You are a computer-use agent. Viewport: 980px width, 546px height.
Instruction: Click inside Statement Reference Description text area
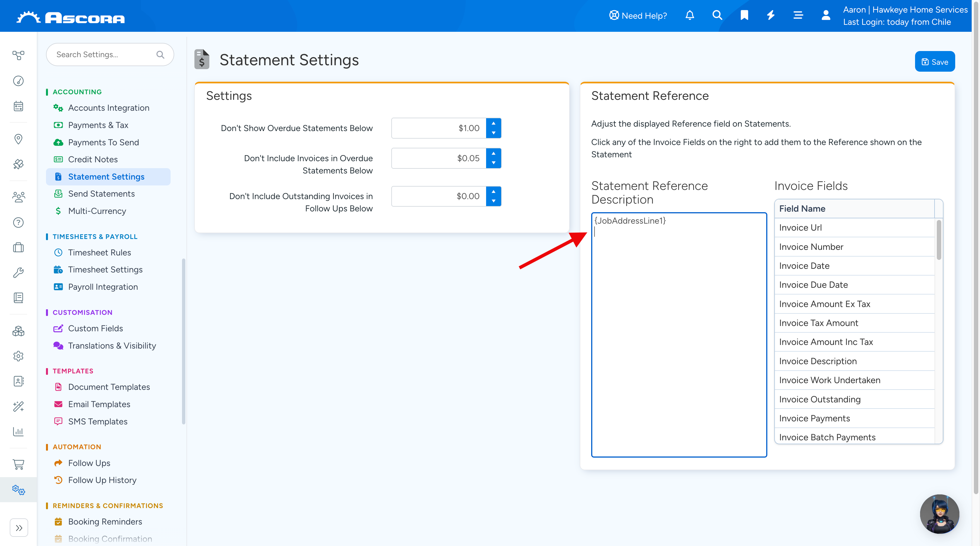(679, 335)
